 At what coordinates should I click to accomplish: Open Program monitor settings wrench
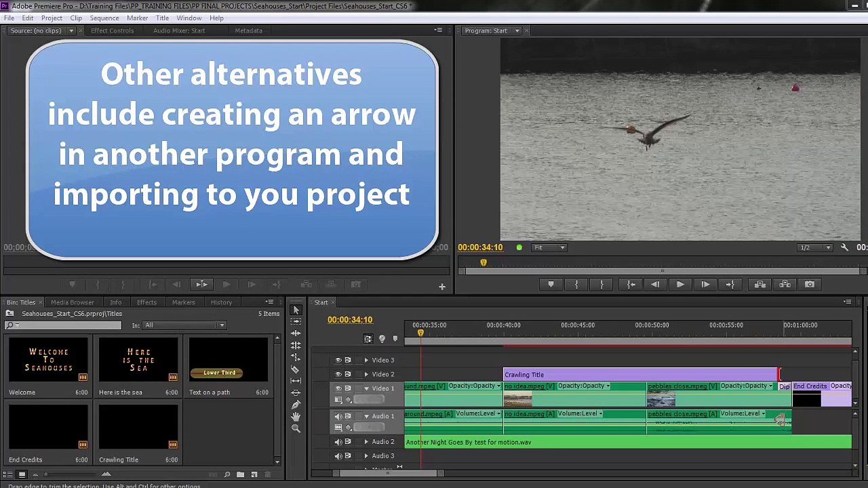tap(844, 247)
